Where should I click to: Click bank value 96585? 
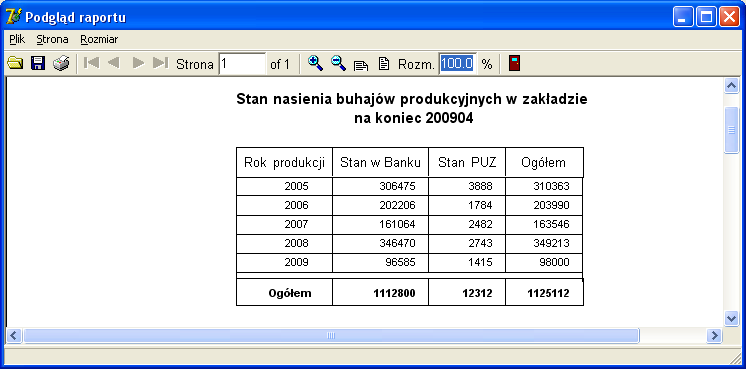click(400, 262)
